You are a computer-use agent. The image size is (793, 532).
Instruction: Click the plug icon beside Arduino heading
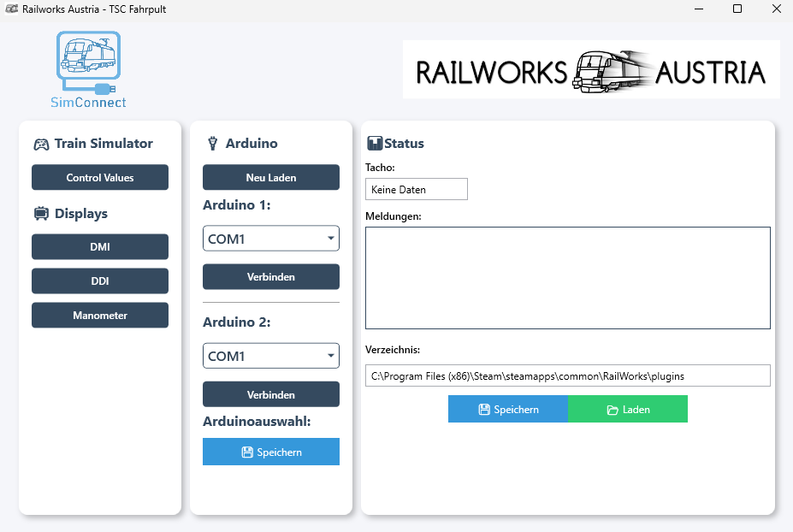click(x=213, y=144)
